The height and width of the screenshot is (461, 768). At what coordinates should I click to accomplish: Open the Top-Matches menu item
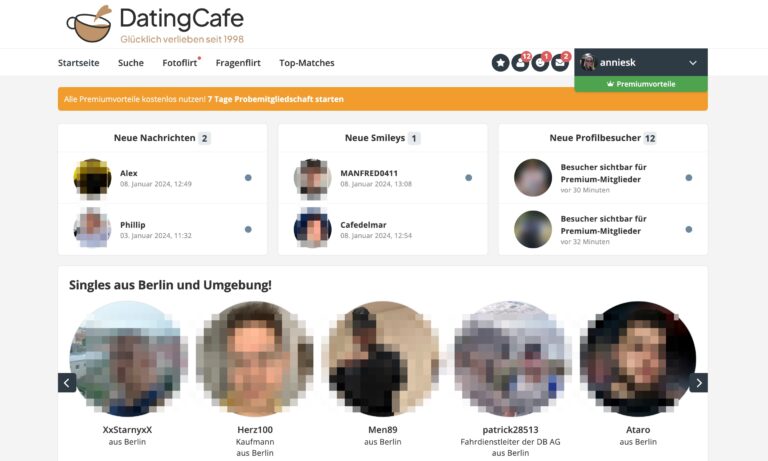coord(307,63)
